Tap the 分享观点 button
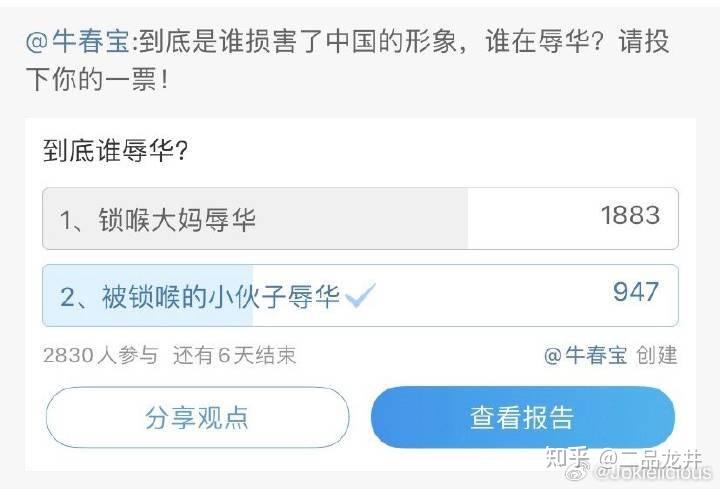This screenshot has height=489, width=720. click(197, 417)
